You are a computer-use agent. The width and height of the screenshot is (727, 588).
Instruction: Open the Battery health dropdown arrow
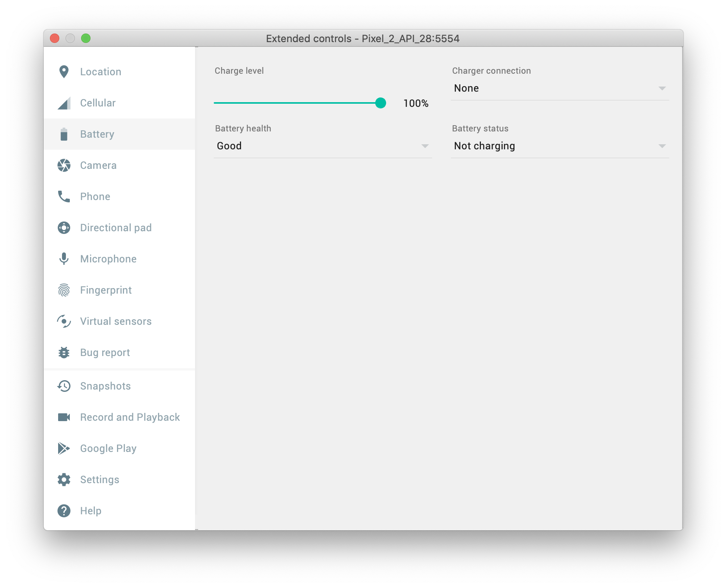pos(425,146)
